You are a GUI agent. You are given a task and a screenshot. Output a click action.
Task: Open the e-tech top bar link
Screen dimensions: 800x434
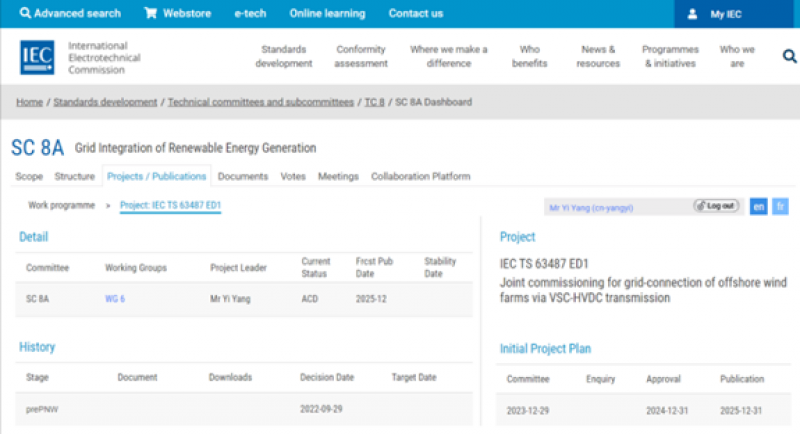tap(249, 14)
